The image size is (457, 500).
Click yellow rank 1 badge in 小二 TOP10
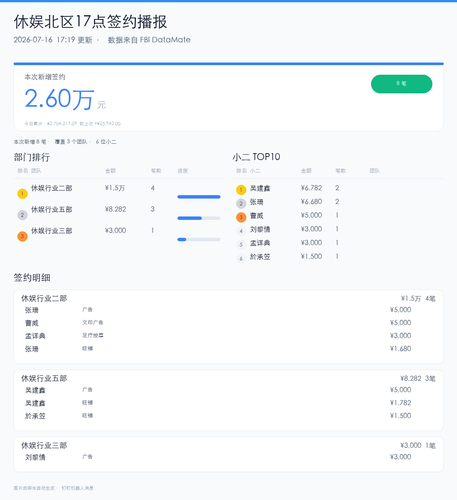tap(241, 190)
